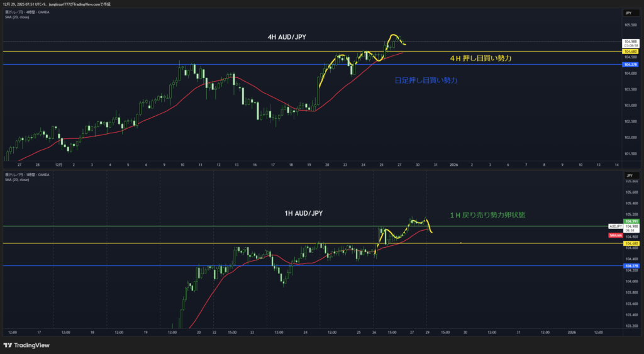Click the SMA (20, close) legend on 1H chart
The height and width of the screenshot is (354, 644).
point(17,179)
